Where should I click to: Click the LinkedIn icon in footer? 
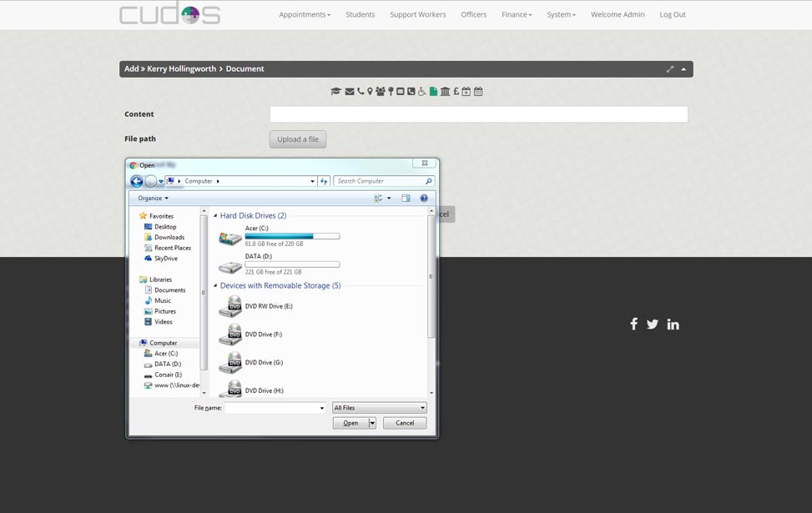point(673,324)
